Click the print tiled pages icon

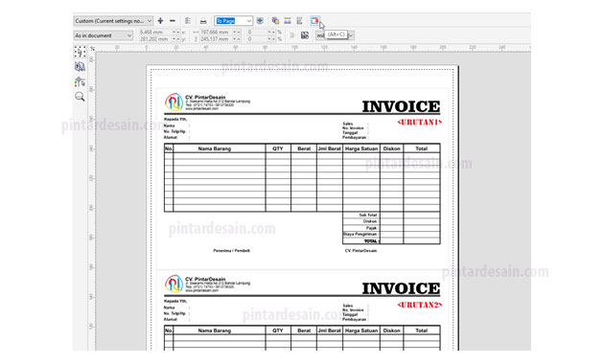[305, 35]
